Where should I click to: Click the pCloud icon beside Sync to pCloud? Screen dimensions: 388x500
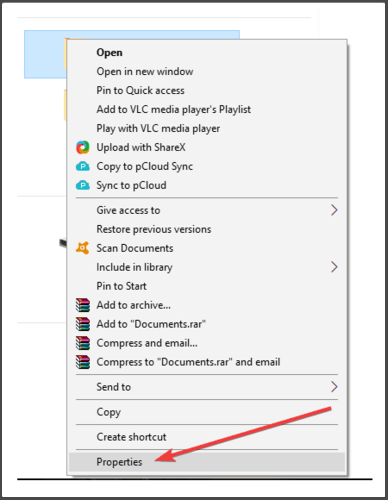[83, 185]
